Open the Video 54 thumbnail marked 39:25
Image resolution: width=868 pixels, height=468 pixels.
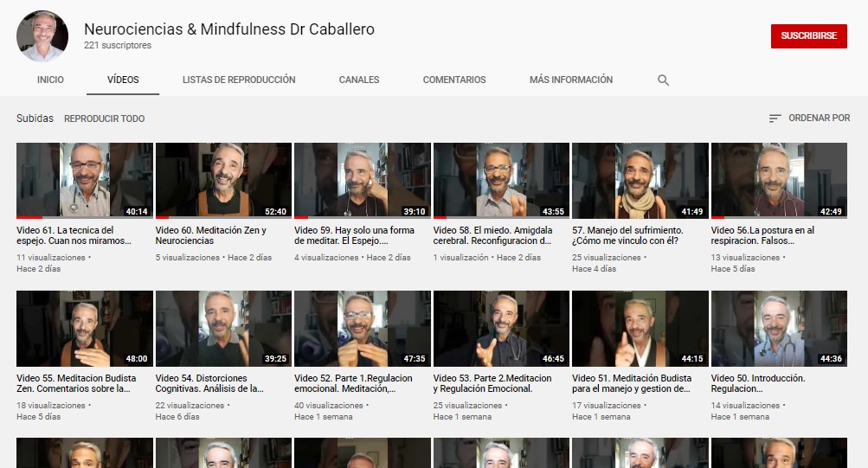click(223, 329)
